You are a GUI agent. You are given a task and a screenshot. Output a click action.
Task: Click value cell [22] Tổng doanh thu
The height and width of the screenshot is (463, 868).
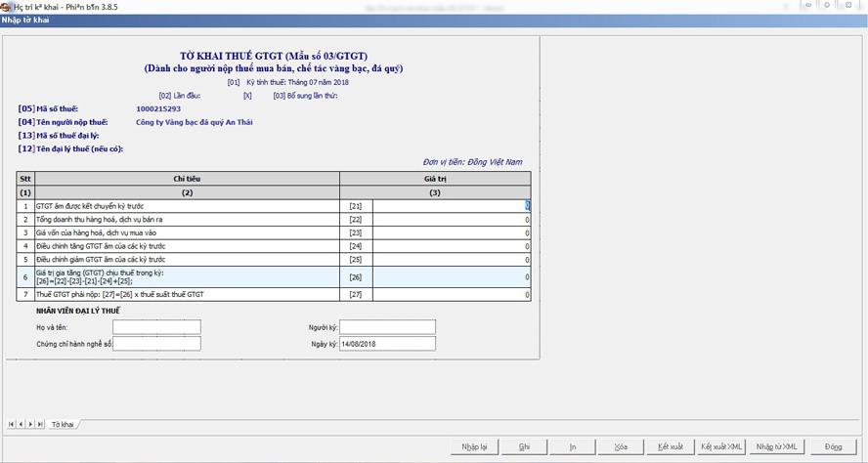[x=451, y=220]
